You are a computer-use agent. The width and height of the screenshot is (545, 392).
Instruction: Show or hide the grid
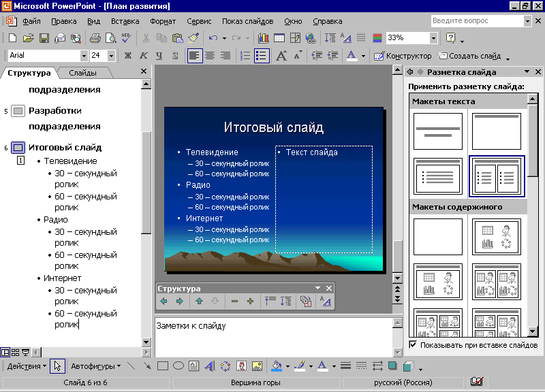(x=361, y=38)
